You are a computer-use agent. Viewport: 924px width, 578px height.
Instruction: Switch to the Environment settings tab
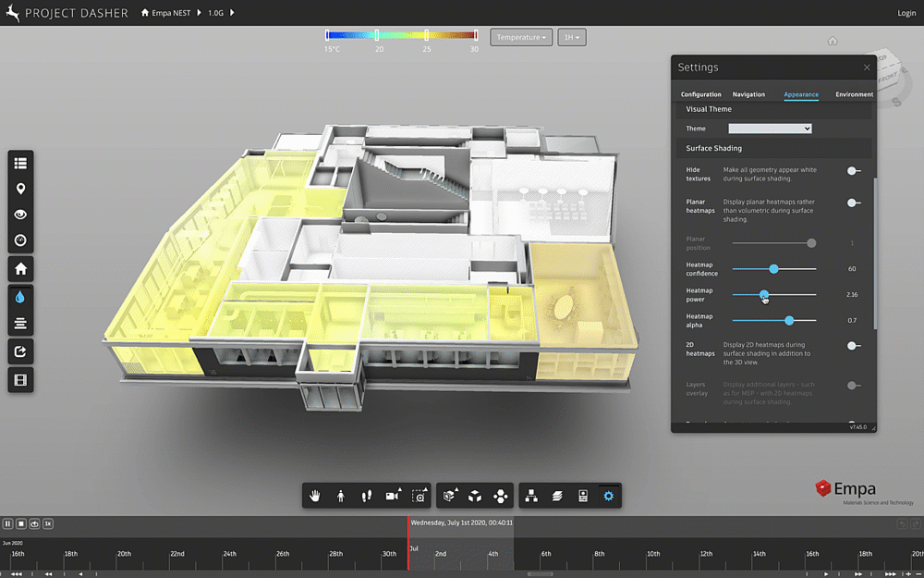click(854, 93)
